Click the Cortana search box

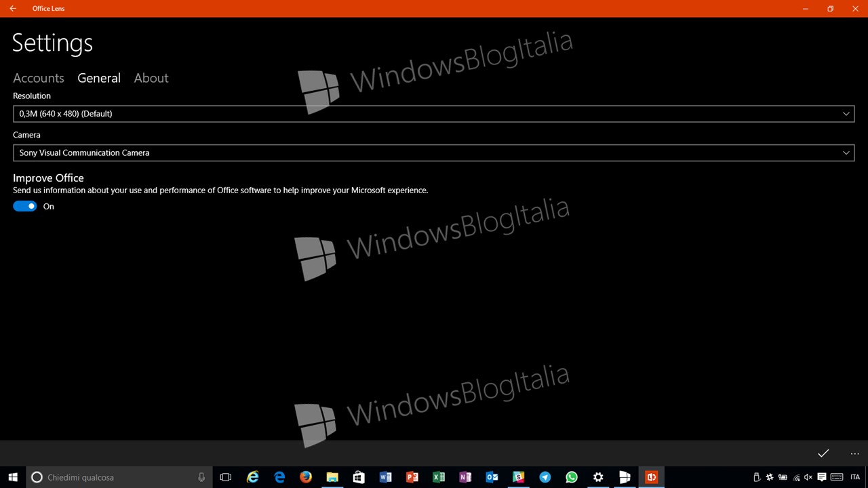click(119, 477)
